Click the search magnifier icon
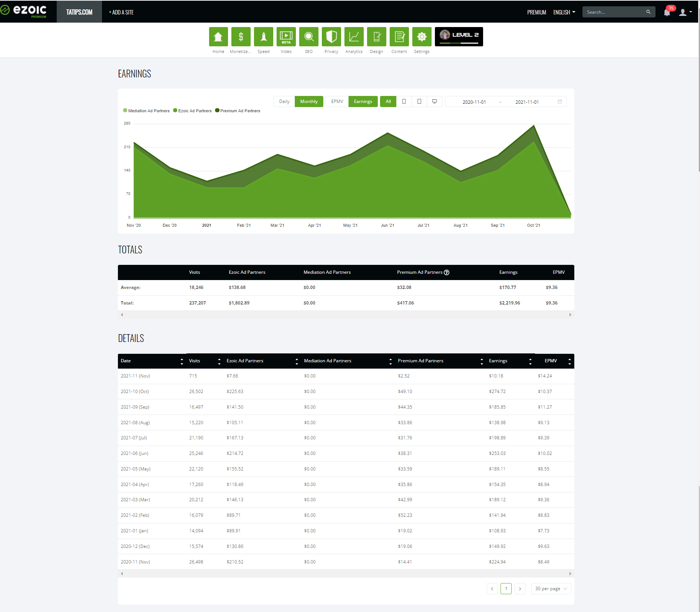This screenshot has height=612, width=700. [648, 12]
